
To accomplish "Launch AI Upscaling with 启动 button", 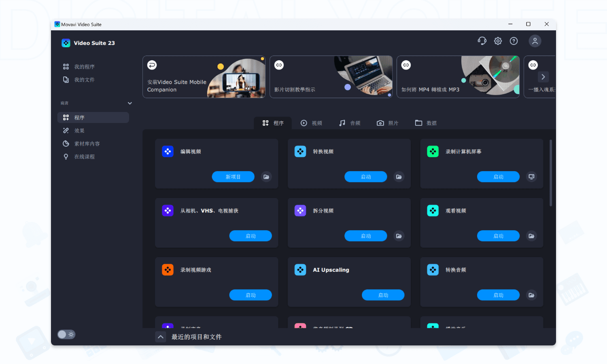I will coord(383,295).
